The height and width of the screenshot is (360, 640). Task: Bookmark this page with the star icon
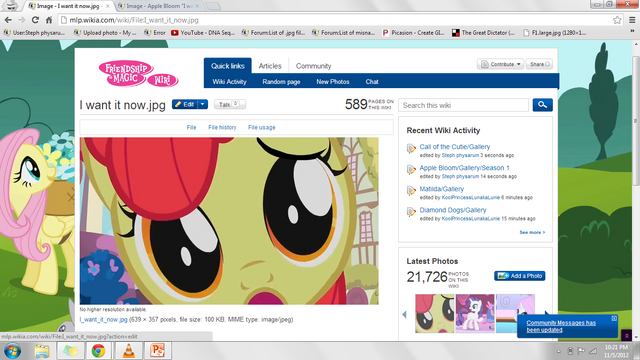(x=617, y=20)
